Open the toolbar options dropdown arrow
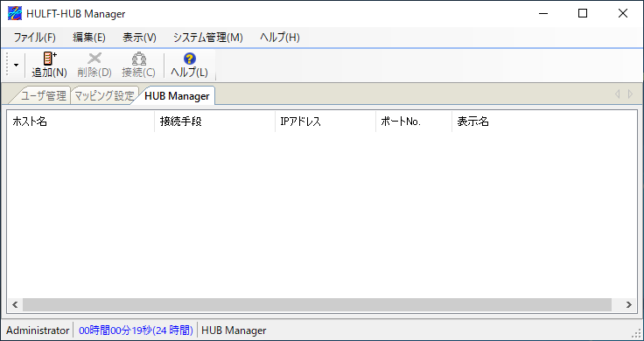This screenshot has height=341, width=644. click(x=16, y=66)
